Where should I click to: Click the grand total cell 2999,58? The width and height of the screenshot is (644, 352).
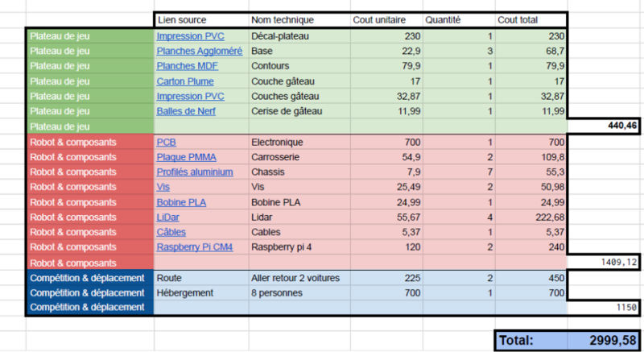604,341
